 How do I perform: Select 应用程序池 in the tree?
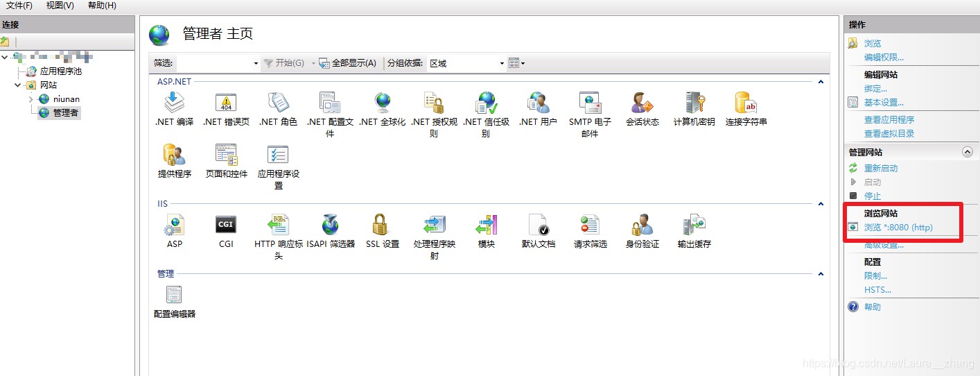pos(60,71)
